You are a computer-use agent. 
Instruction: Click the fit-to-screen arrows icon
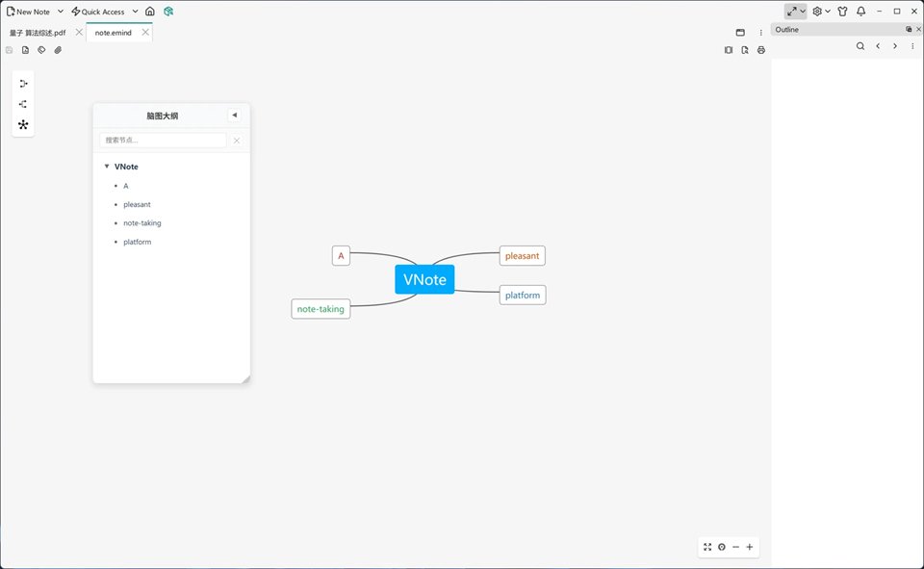(x=707, y=547)
